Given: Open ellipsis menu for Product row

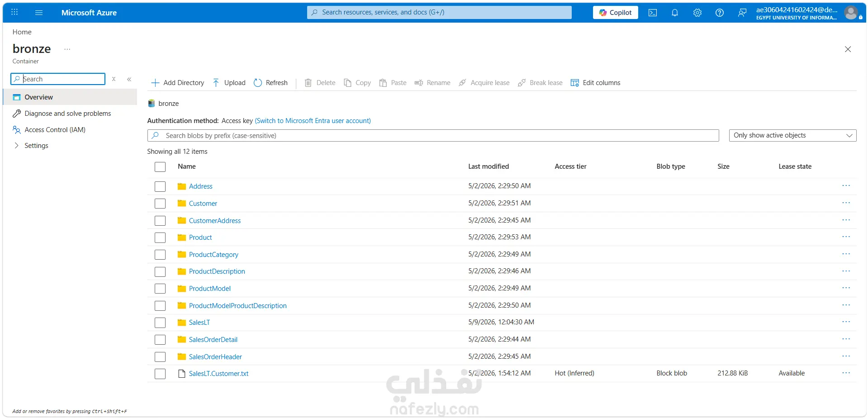Looking at the screenshot, I should coord(846,237).
